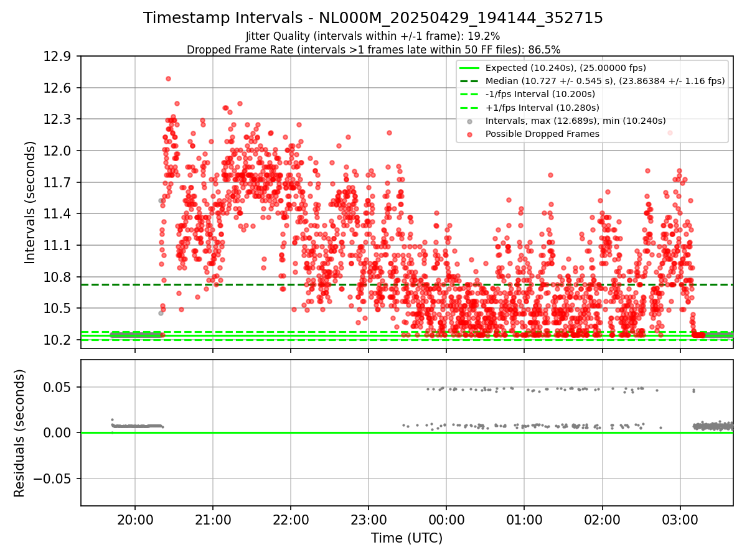Click the solid green line sample beside 'Expected' legend entry
Screen dimensions: 747x560
point(469,68)
